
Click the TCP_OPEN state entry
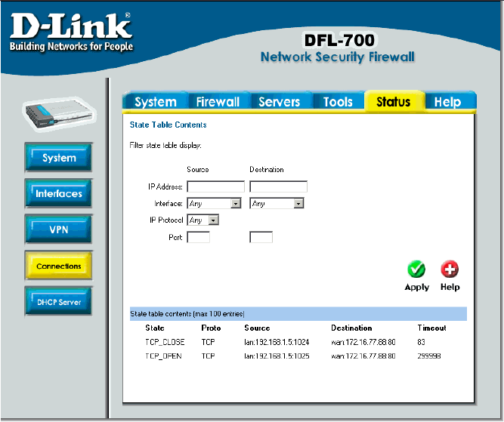(x=163, y=356)
